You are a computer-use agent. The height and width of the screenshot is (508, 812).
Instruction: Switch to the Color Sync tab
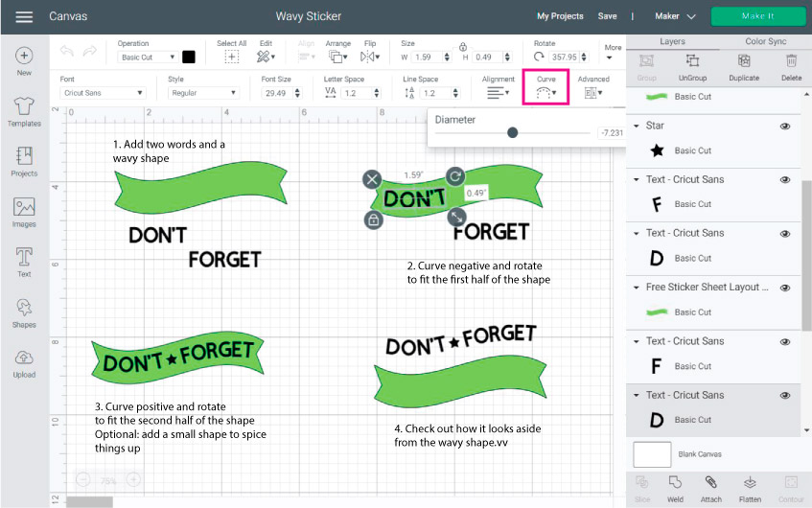click(x=765, y=41)
